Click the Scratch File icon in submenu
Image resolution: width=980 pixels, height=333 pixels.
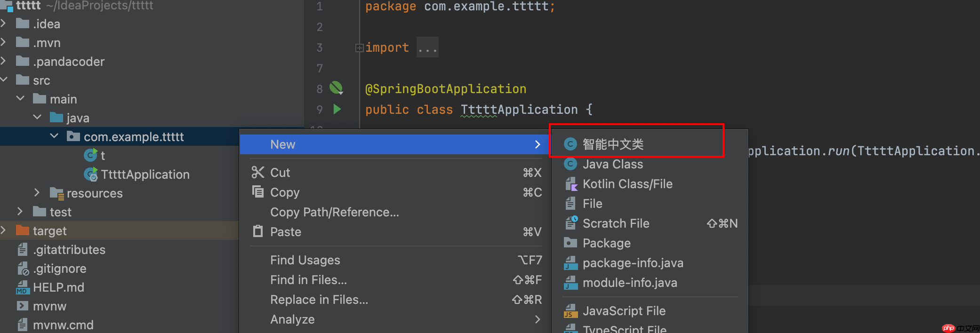tap(570, 223)
